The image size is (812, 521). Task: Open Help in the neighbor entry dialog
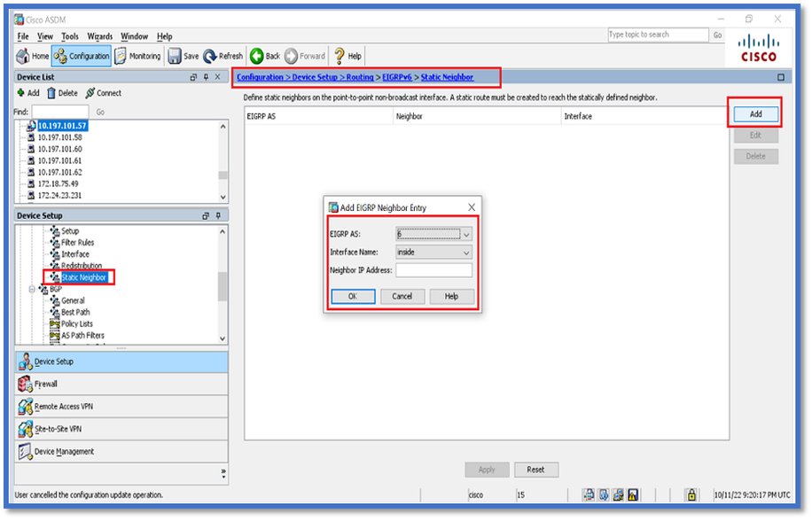[451, 297]
